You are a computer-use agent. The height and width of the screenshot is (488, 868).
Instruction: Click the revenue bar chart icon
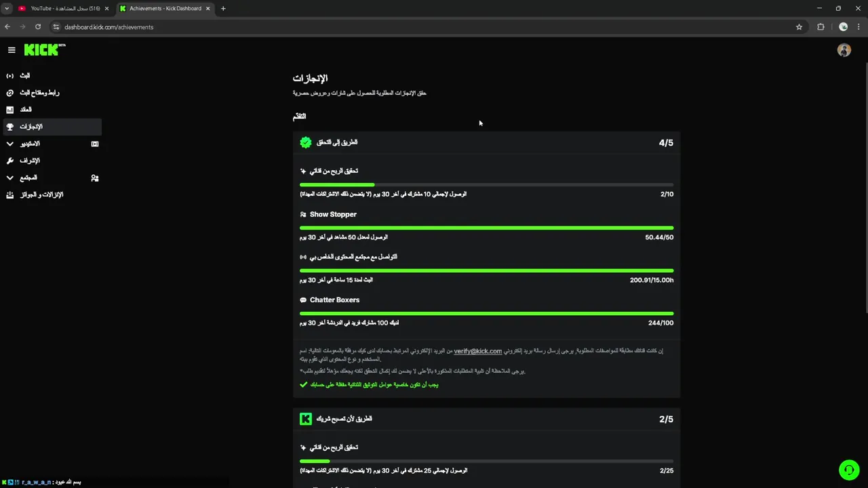[x=9, y=110]
